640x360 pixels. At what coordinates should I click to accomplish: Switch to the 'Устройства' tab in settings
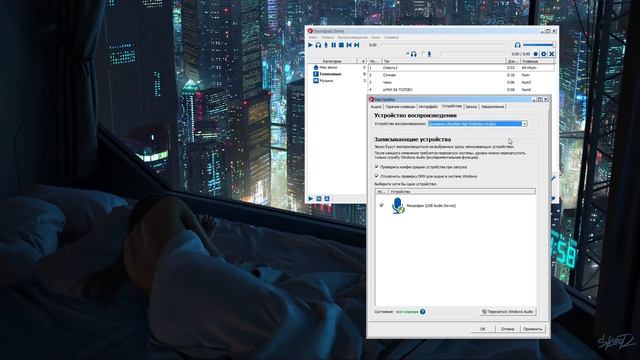[451, 106]
